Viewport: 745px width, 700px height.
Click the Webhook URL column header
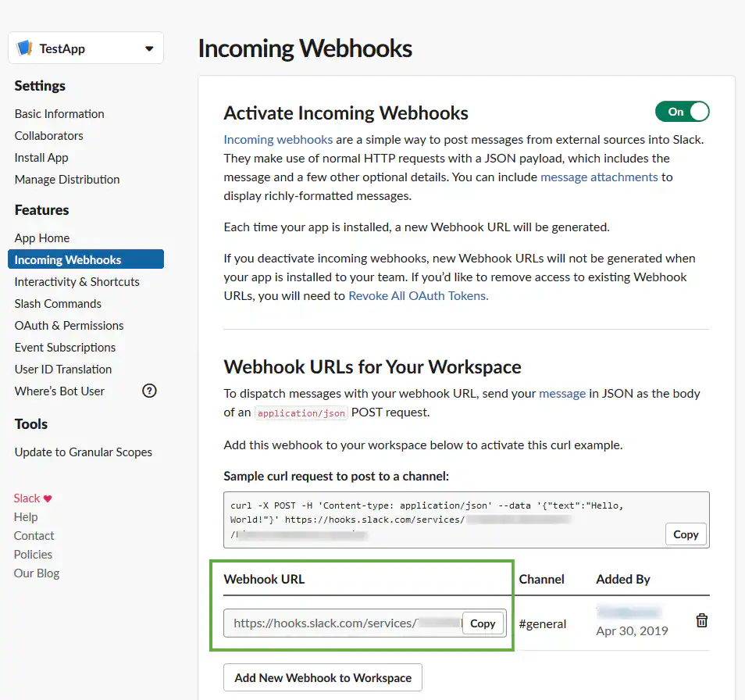tap(264, 579)
